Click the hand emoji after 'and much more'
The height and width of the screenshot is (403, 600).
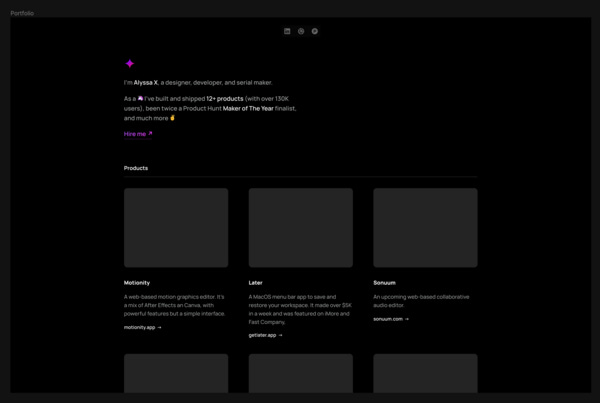coord(173,118)
